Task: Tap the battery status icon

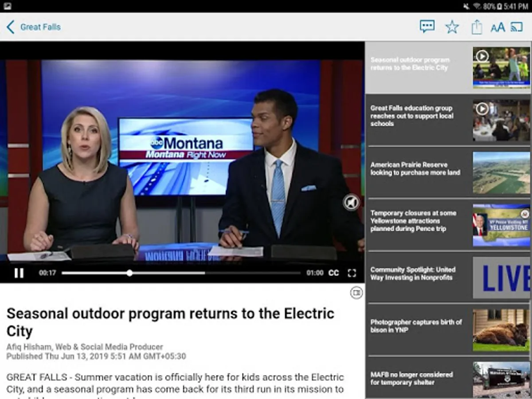Action: pos(500,6)
